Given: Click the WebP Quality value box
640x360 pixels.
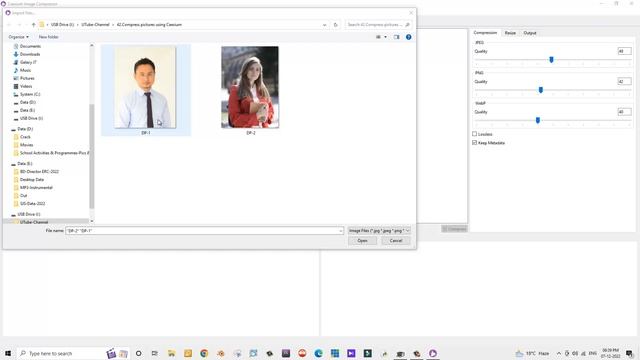Looking at the screenshot, I should point(624,111).
